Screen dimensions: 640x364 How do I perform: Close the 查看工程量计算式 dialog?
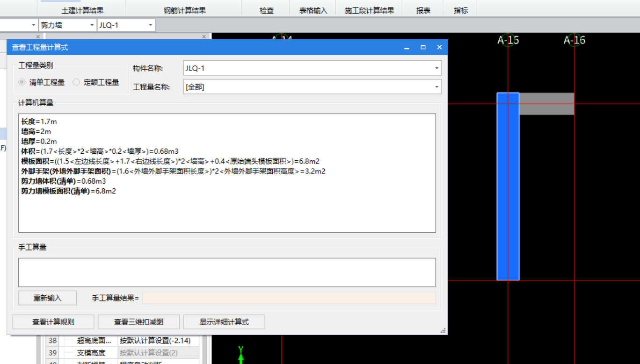click(x=439, y=48)
